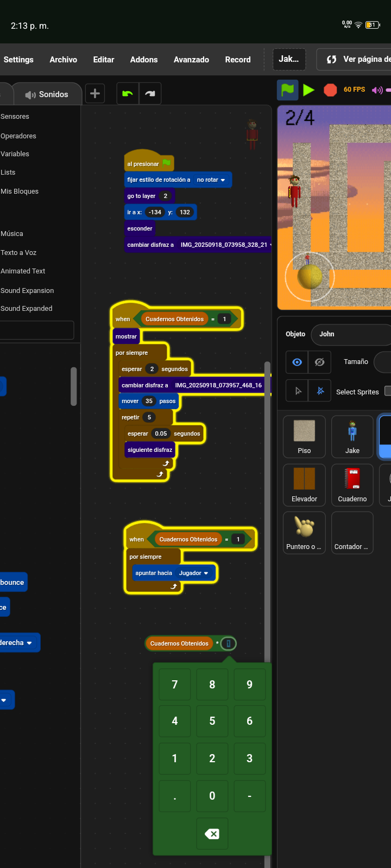The height and width of the screenshot is (868, 391).
Task: Edit the John sprite name field
Action: coord(351,334)
